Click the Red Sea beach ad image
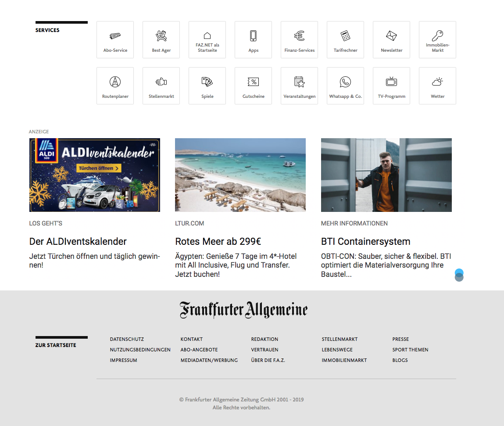 tap(240, 175)
